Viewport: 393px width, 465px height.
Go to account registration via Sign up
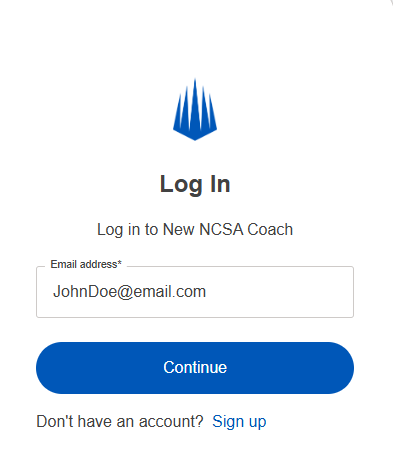[x=239, y=421]
